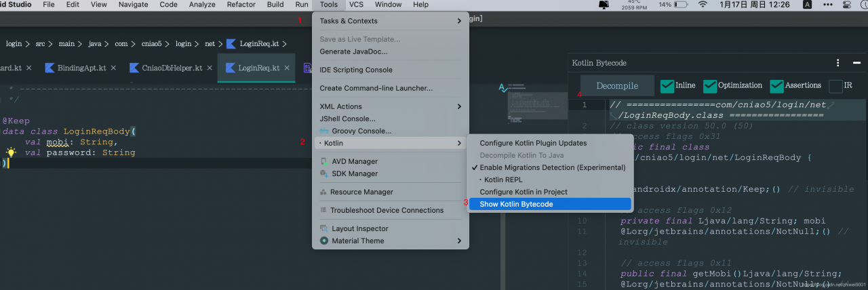Viewport: 868px width, 290px height.
Task: Open AVD Manager from Tools menu
Action: pos(354,161)
